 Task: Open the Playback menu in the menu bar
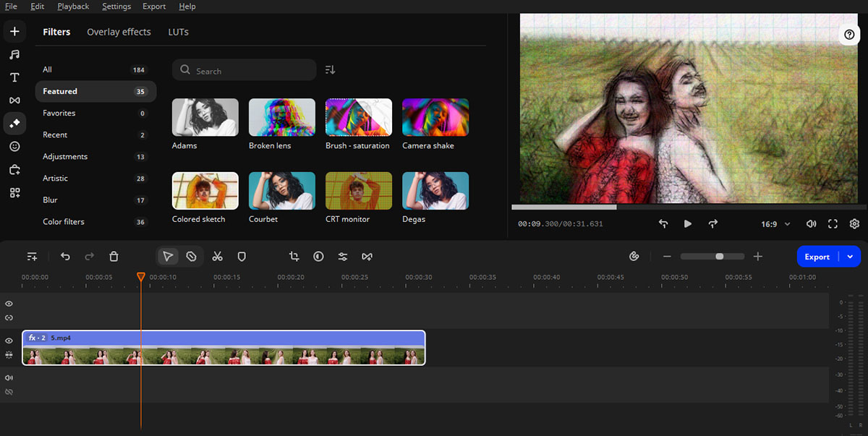tap(73, 7)
